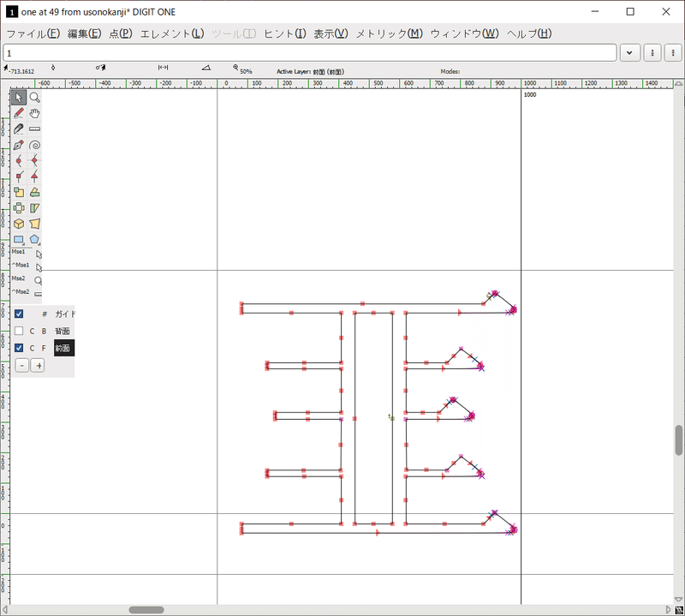
Task: Toggle visibility of the 前面 foreground layer
Action: coord(19,348)
